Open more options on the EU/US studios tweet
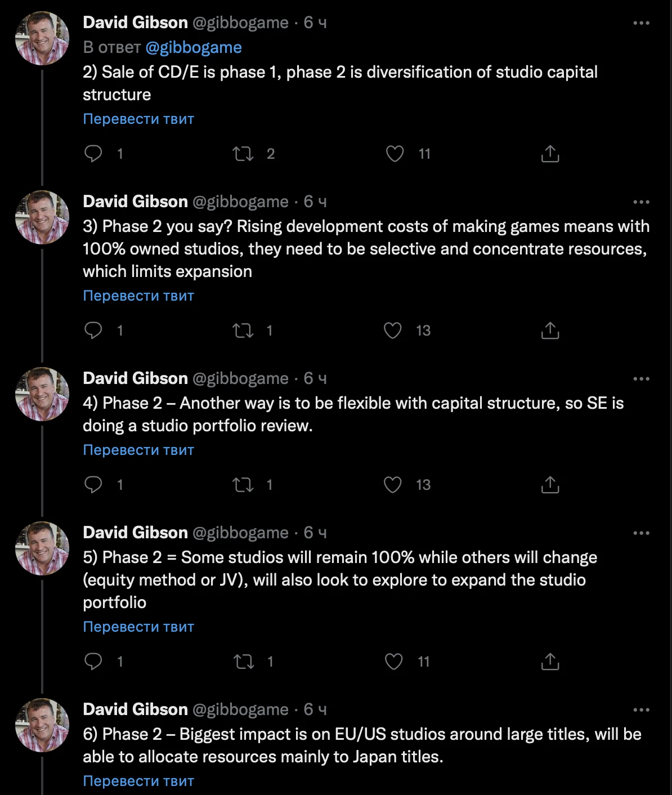The image size is (672, 795). coord(641,710)
